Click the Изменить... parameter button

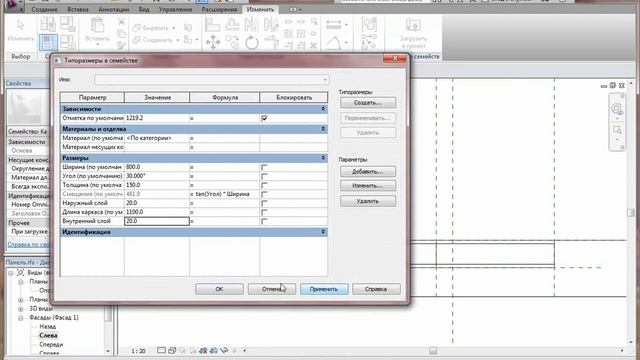[x=368, y=186]
